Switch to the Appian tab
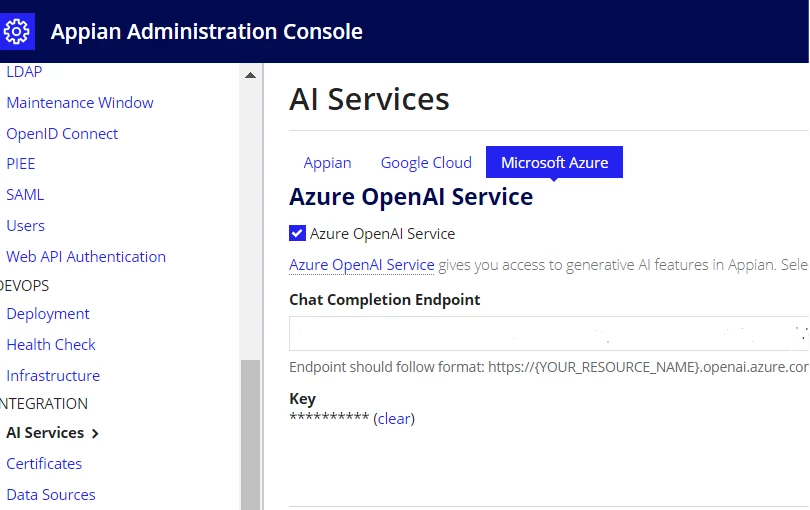 click(328, 163)
